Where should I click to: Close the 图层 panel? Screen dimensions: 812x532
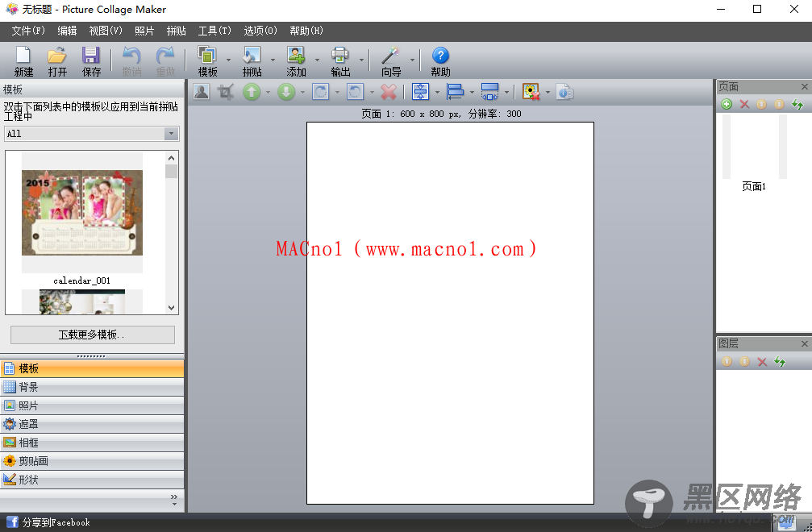coord(804,343)
